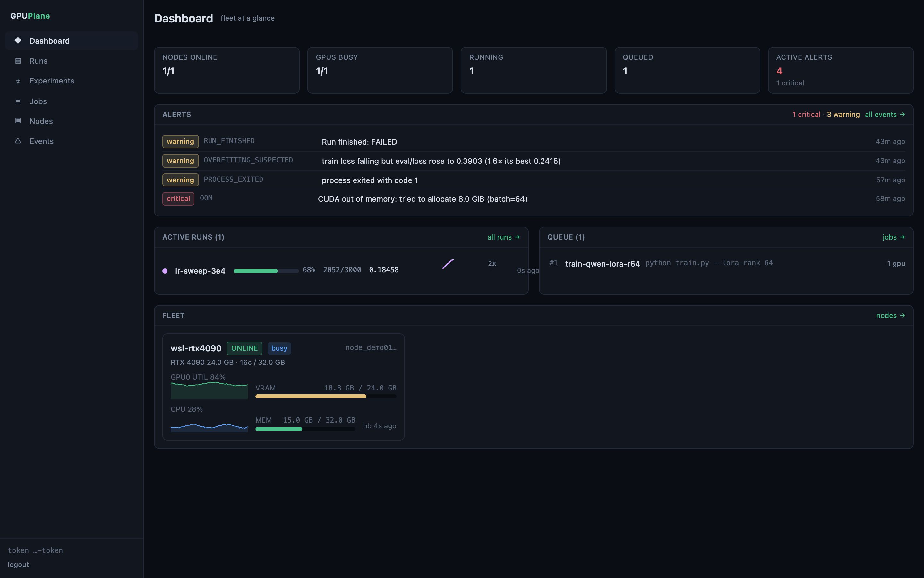Open the Jobs page
This screenshot has height=578, width=924.
point(72,101)
